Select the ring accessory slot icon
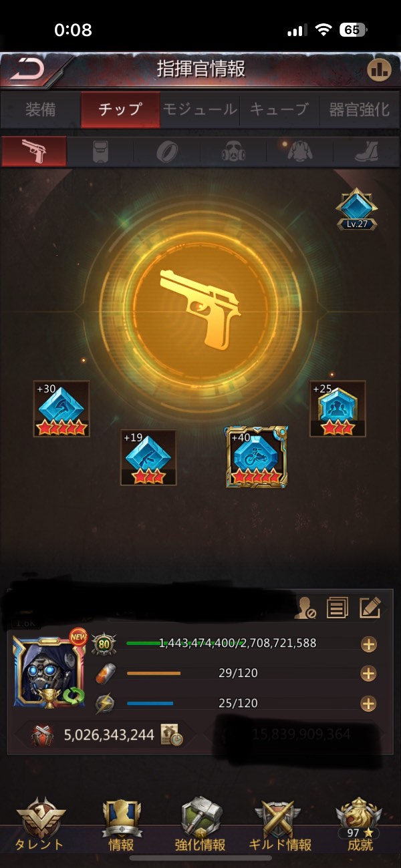 coord(167,152)
